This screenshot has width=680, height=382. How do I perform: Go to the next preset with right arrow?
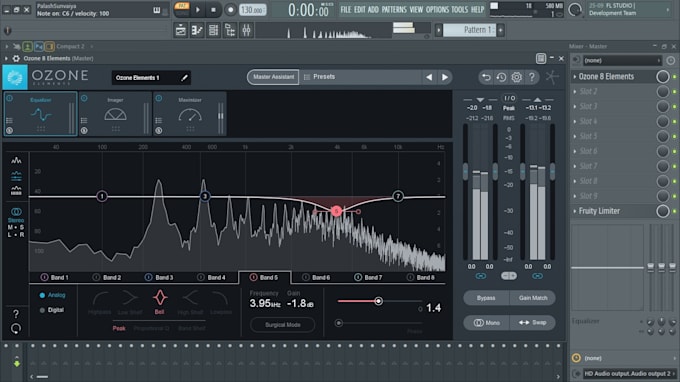pos(445,77)
